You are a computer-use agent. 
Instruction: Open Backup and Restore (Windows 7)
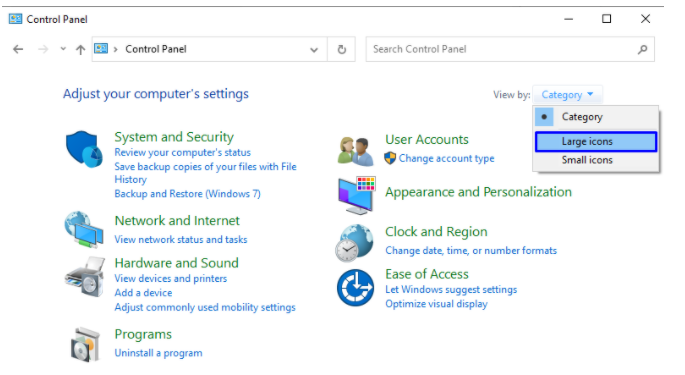click(x=187, y=194)
